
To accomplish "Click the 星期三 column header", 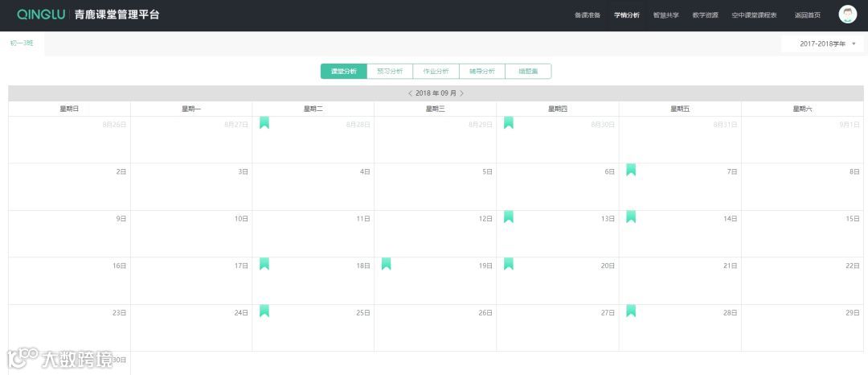I will [x=435, y=109].
